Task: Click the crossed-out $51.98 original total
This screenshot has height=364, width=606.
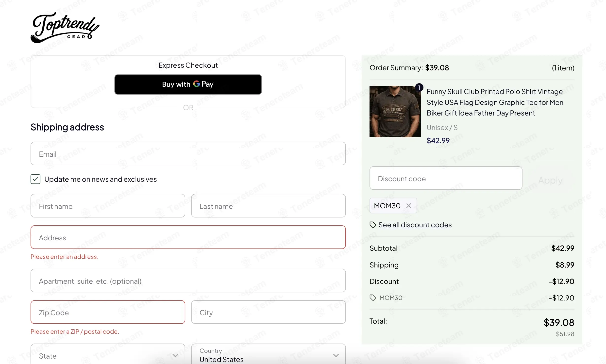Action: 565,334
